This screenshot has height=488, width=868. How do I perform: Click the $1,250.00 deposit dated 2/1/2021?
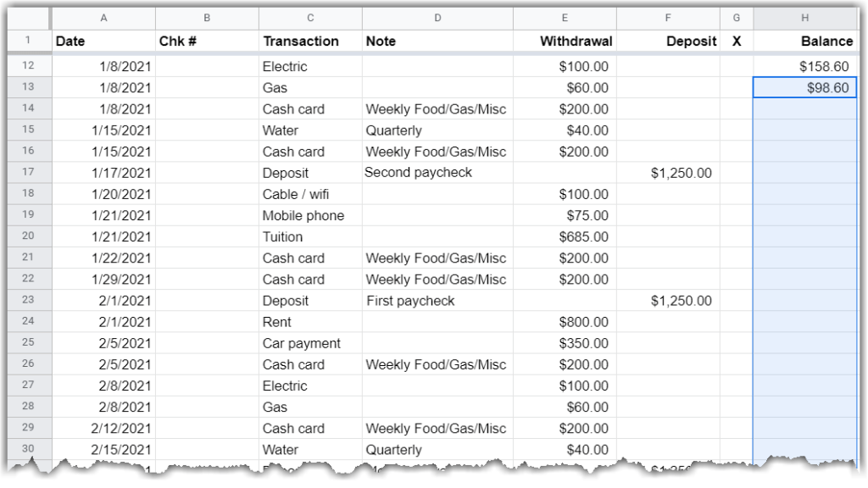pyautogui.click(x=667, y=300)
